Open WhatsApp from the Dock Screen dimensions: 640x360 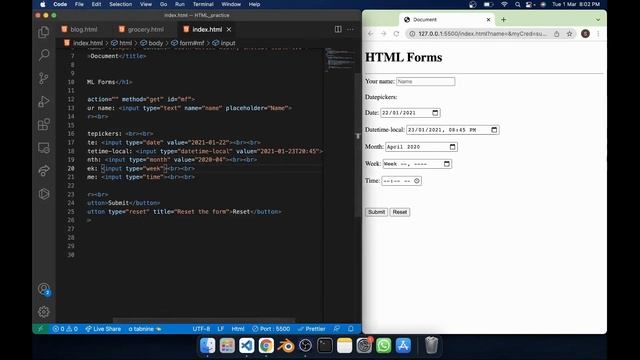point(383,346)
